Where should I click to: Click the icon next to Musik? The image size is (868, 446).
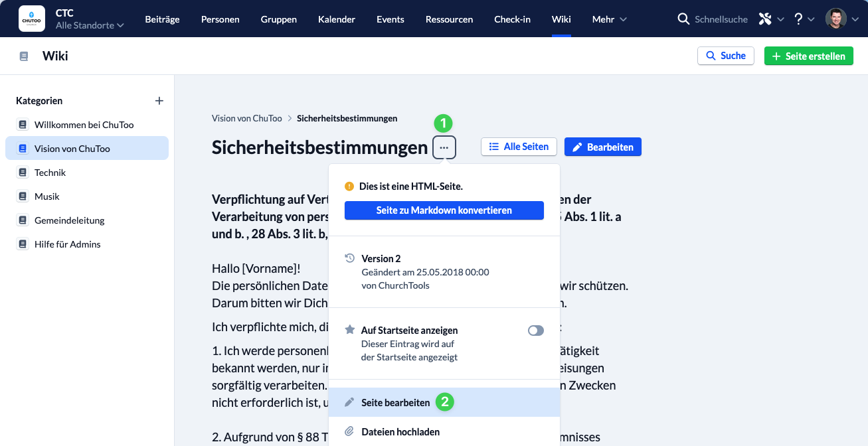tap(23, 196)
